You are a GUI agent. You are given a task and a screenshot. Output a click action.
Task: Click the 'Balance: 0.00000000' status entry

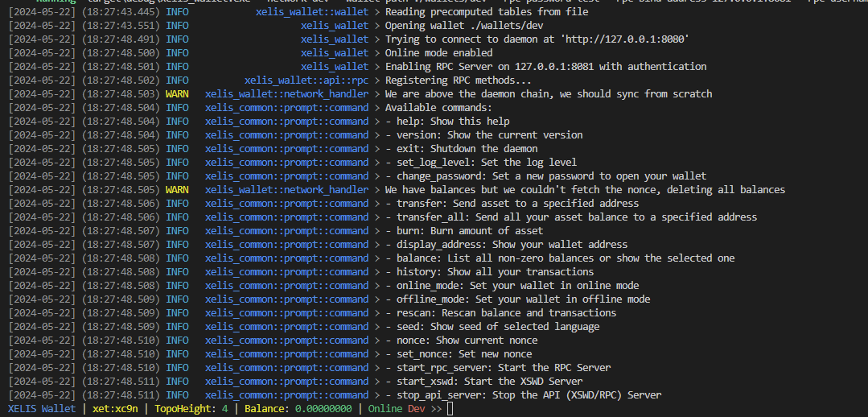tap(298, 409)
